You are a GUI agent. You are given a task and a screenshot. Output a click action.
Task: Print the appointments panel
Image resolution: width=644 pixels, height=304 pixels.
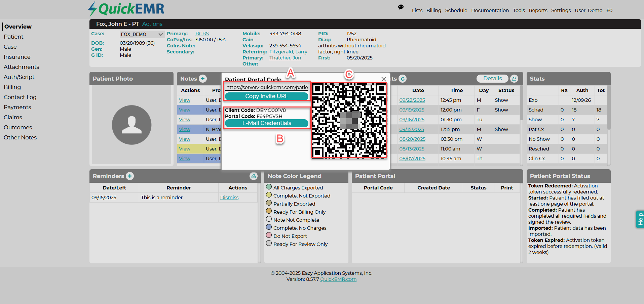[514, 79]
